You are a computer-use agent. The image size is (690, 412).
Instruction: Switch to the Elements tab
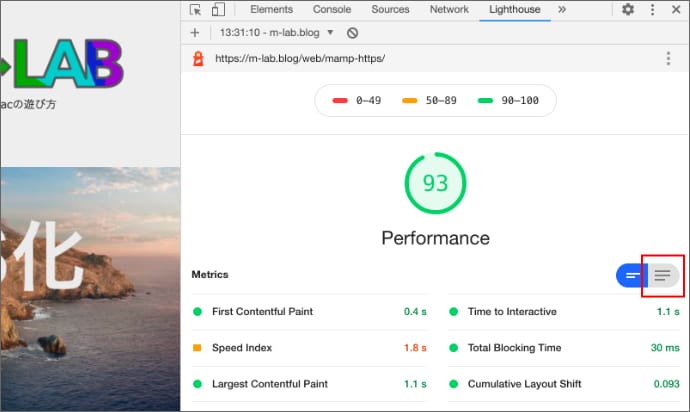coord(271,10)
